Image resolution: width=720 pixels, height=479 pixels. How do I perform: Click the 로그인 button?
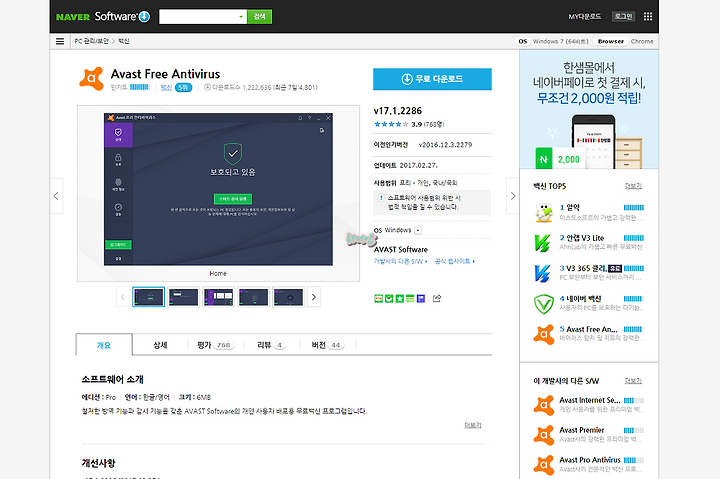pyautogui.click(x=623, y=17)
